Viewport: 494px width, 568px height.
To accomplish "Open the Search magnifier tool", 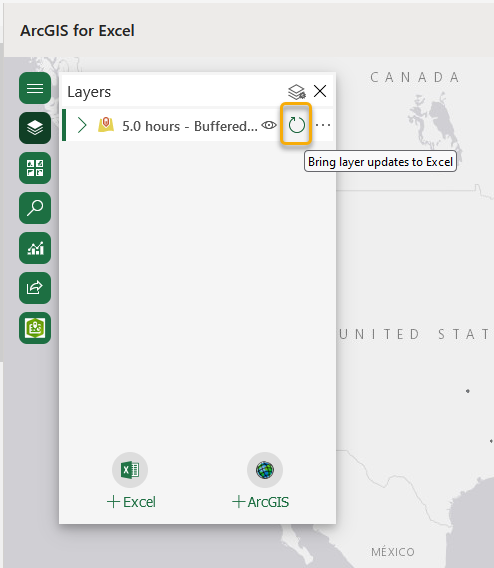I will (35, 208).
